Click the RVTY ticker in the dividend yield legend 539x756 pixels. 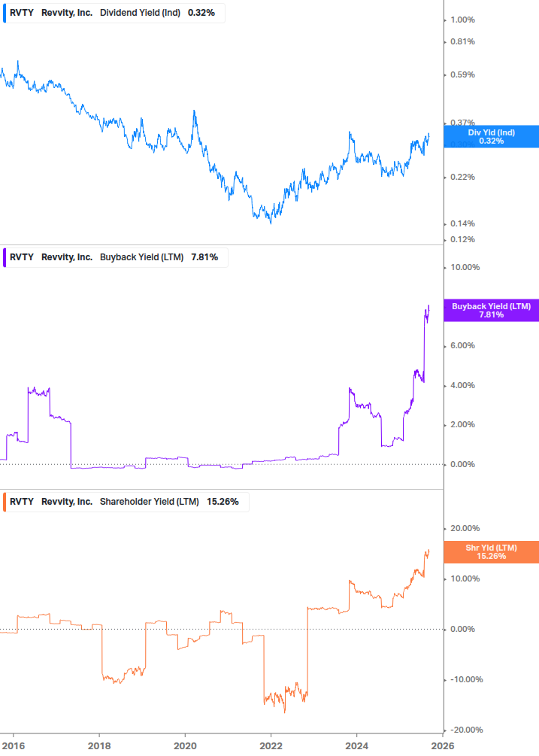tap(22, 13)
